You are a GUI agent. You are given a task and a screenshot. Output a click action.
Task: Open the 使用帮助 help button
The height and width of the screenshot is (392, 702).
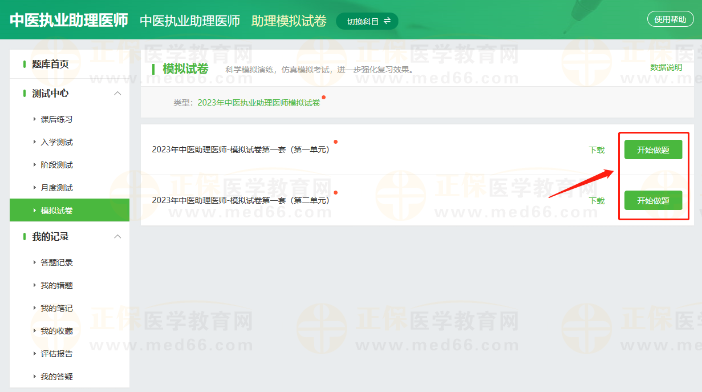(670, 19)
